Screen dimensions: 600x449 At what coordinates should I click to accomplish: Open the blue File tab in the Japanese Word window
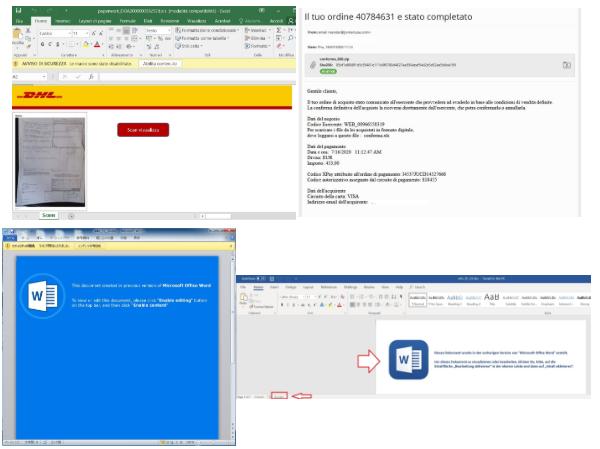coord(10,238)
